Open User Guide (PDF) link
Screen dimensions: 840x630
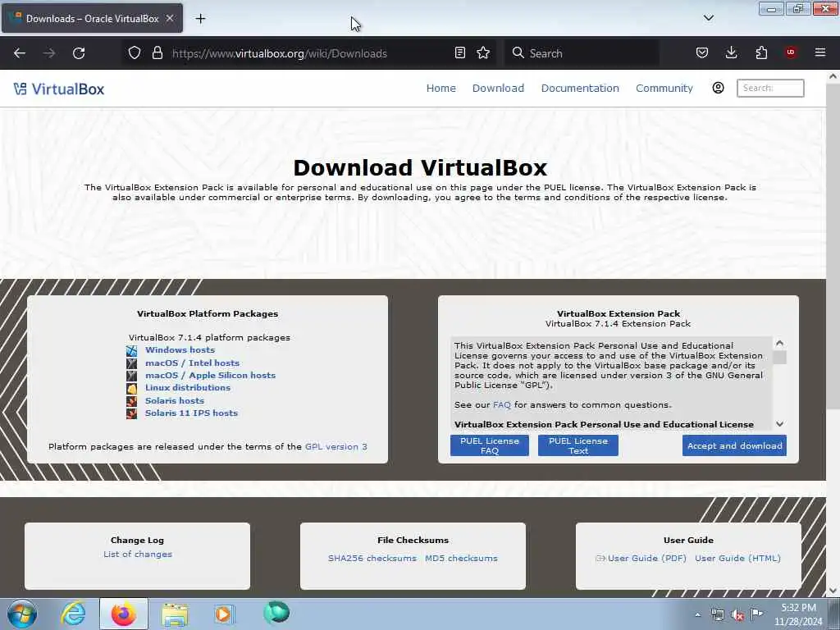point(646,558)
